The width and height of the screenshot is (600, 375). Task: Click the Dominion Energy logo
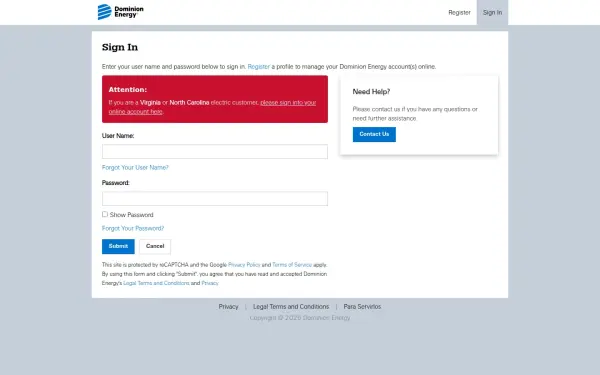pos(121,12)
